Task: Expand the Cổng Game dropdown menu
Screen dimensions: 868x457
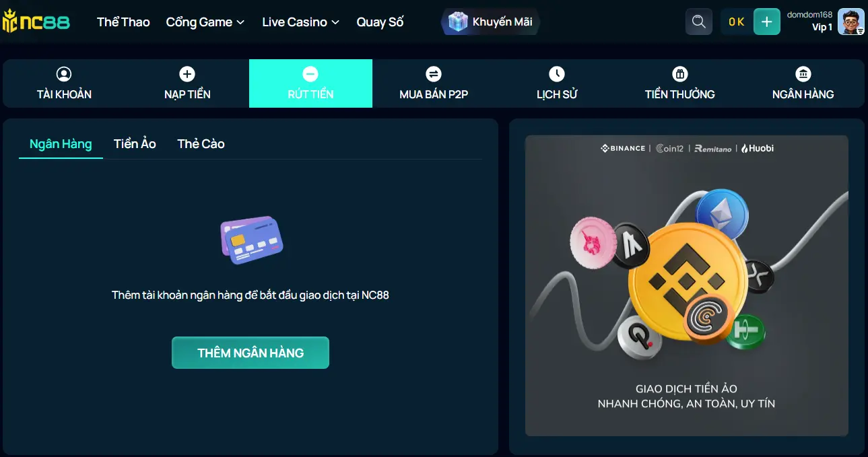Action: [x=205, y=22]
